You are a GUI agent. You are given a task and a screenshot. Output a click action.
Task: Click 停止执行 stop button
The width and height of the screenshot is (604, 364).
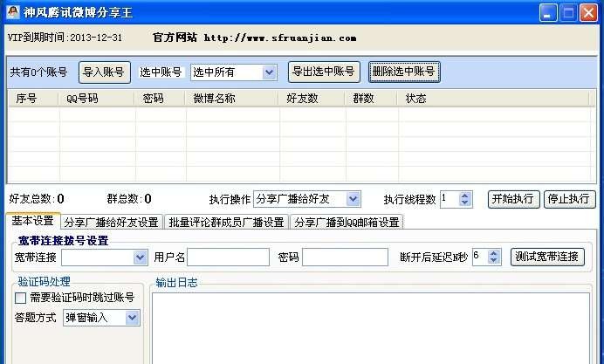pos(569,199)
